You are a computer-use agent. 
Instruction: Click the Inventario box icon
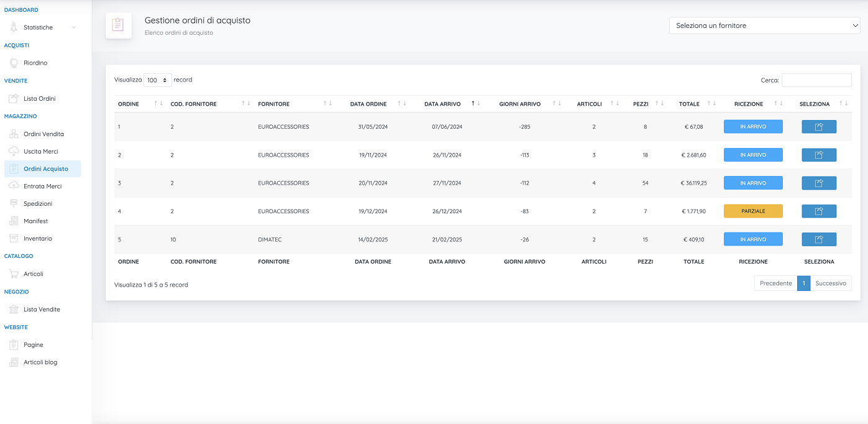(x=14, y=238)
